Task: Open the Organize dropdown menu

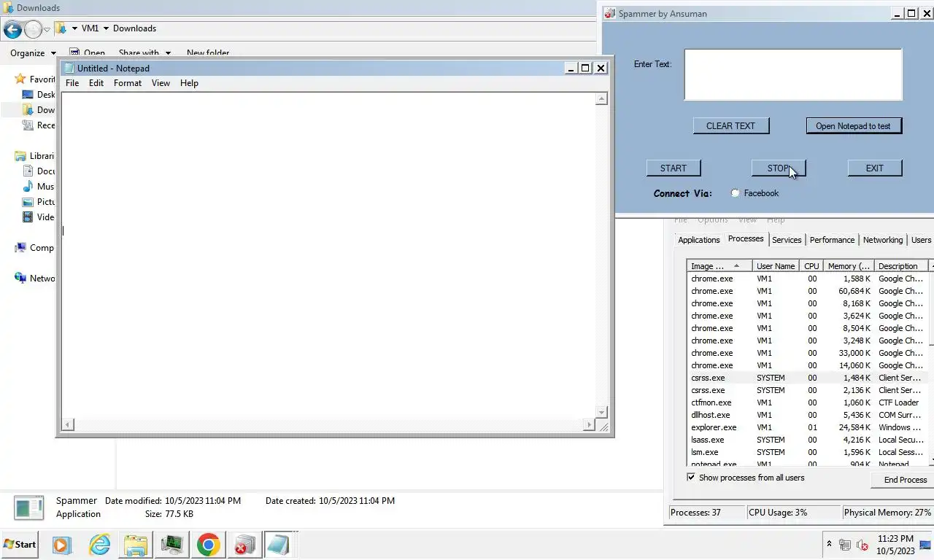Action: click(33, 53)
